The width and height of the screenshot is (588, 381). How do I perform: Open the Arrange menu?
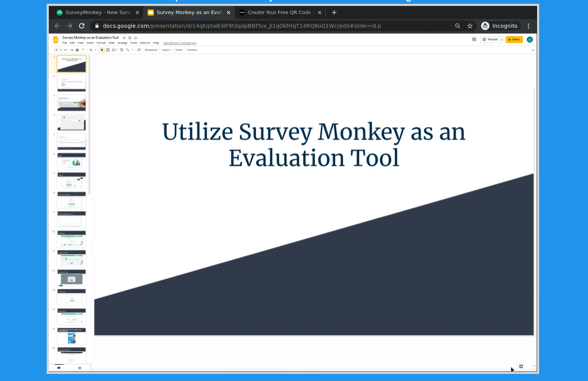point(123,43)
